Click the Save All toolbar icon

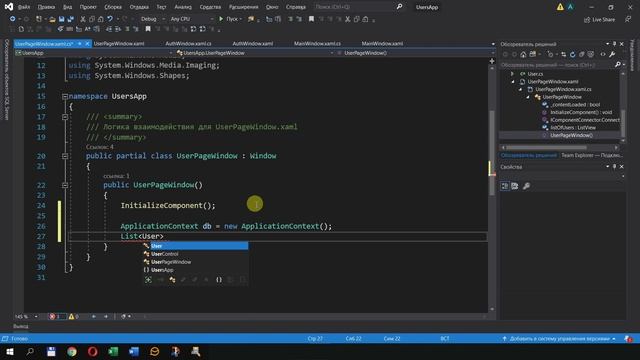click(x=70, y=19)
